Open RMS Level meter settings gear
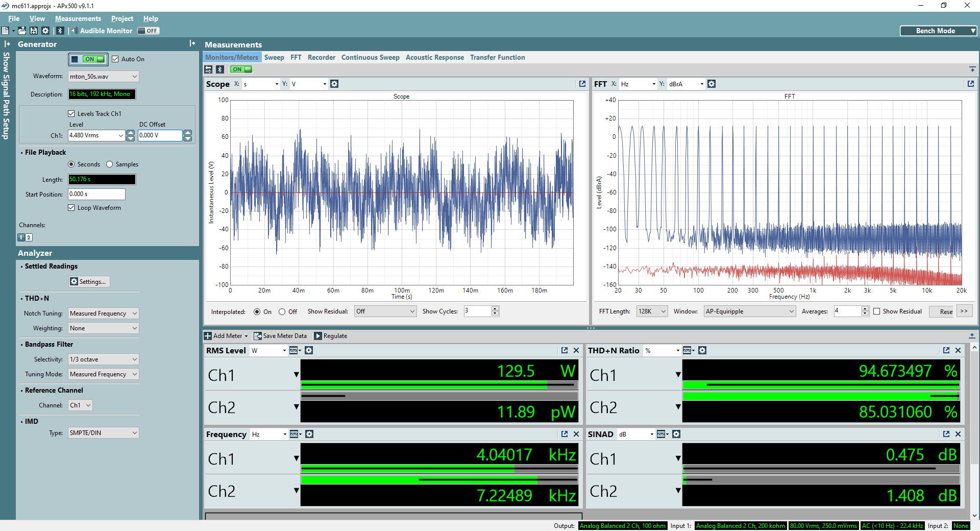Screen dimensions: 980x531 [x=309, y=350]
